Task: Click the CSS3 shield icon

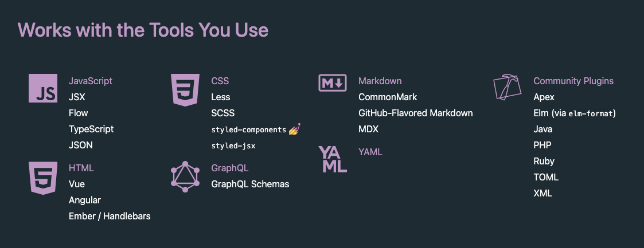Action: pyautogui.click(x=185, y=90)
